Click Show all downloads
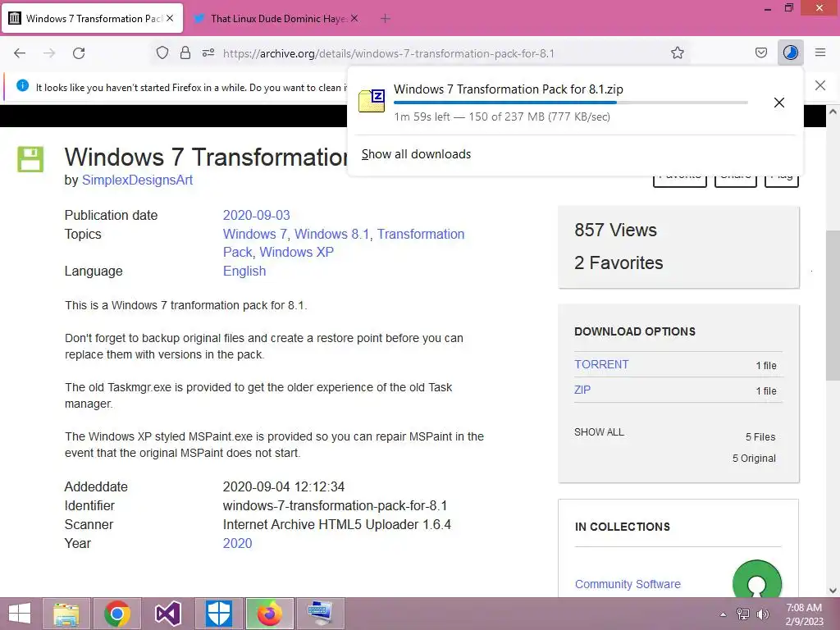 [x=416, y=154]
